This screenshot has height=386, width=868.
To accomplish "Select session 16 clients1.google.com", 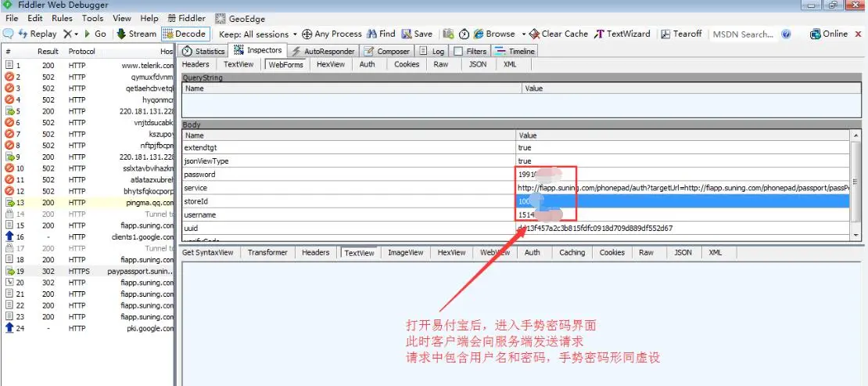I will click(88, 237).
